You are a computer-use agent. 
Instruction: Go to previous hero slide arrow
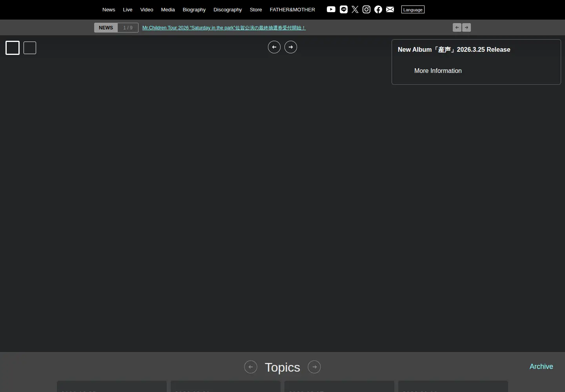tap(274, 47)
